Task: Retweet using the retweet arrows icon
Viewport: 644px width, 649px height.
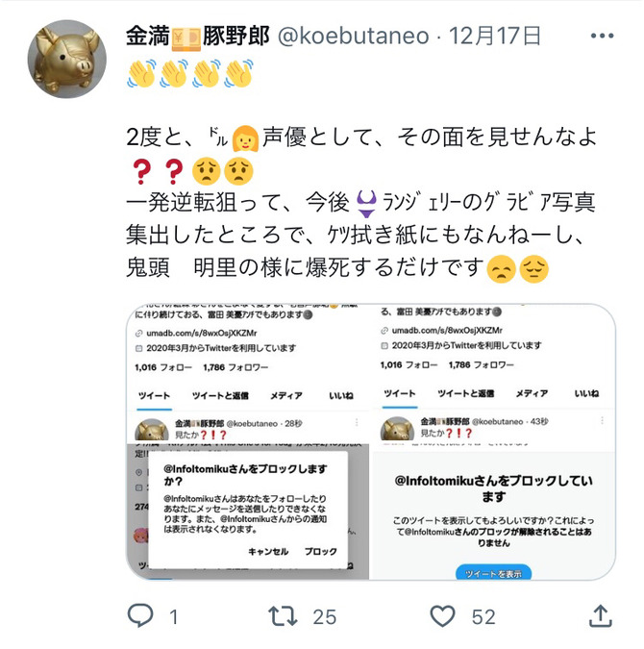Action: pos(283,616)
